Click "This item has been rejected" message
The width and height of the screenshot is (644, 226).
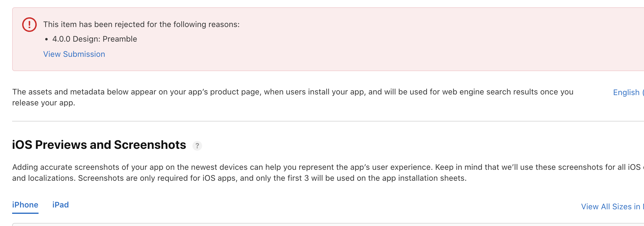tap(141, 24)
